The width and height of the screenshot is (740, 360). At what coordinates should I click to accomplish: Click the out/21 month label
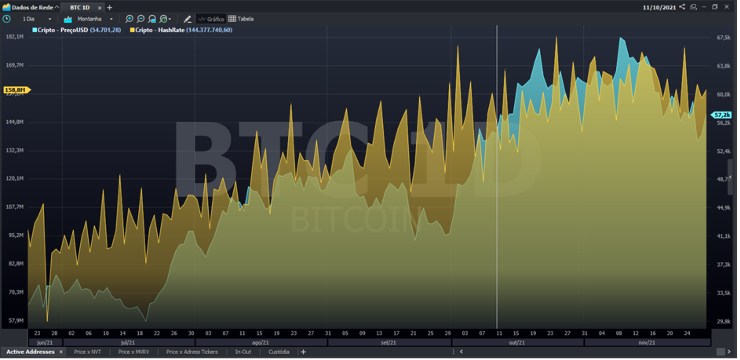coord(517,343)
